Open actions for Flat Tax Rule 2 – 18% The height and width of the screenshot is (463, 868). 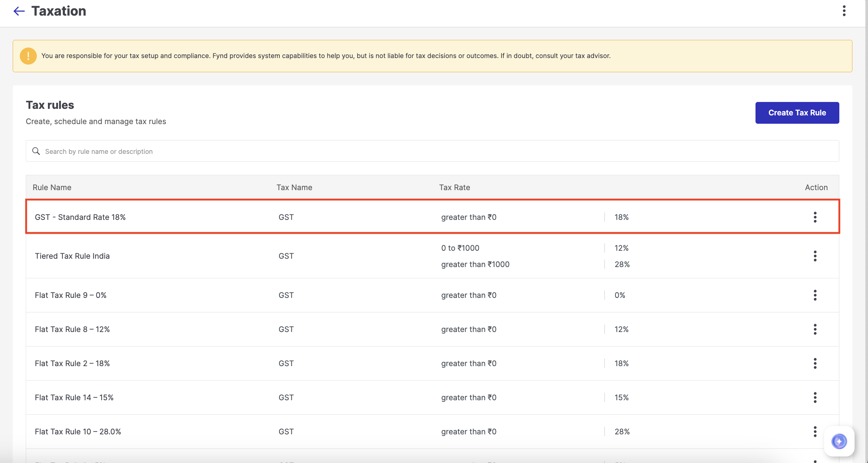815,363
